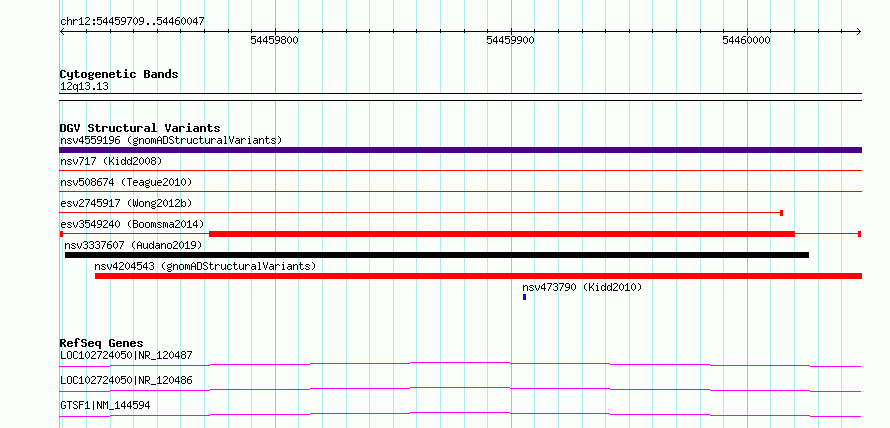Open the nsv4559196 gnomAD variant label
Viewport: 890px width, 428px height.
pos(171,140)
